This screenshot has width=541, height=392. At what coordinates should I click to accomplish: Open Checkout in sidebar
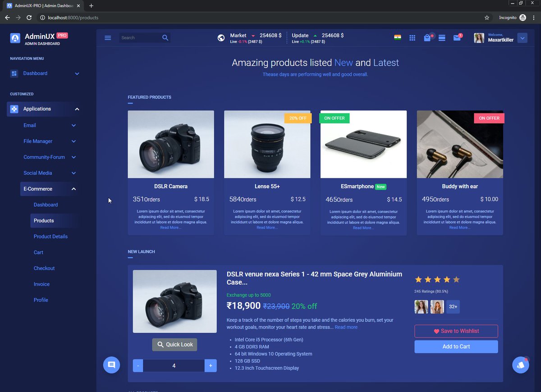coord(44,268)
